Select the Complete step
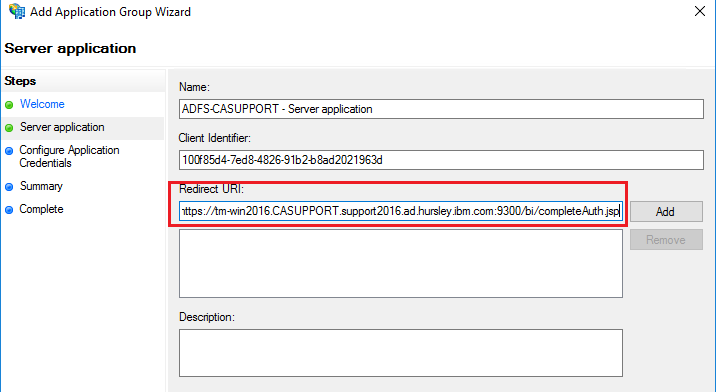716x392 pixels. [41, 209]
